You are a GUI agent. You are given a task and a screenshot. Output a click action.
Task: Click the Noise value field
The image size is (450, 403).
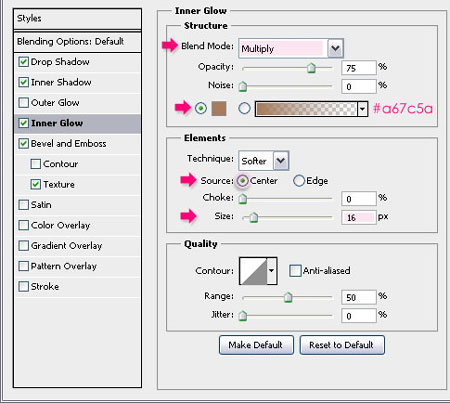click(359, 86)
